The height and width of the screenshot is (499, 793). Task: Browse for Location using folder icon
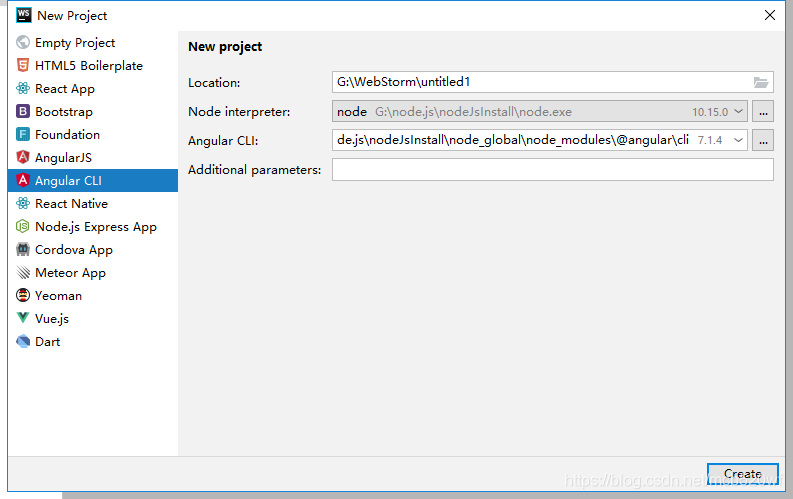pos(761,82)
